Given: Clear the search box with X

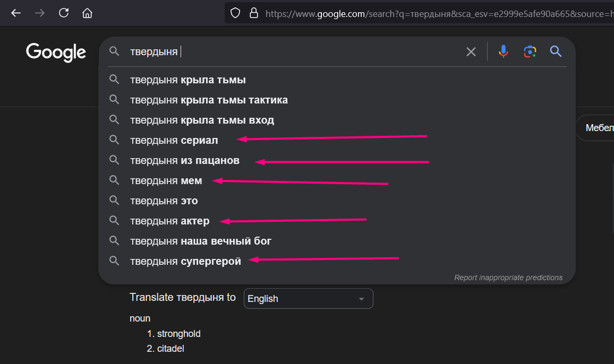Looking at the screenshot, I should coord(471,51).
